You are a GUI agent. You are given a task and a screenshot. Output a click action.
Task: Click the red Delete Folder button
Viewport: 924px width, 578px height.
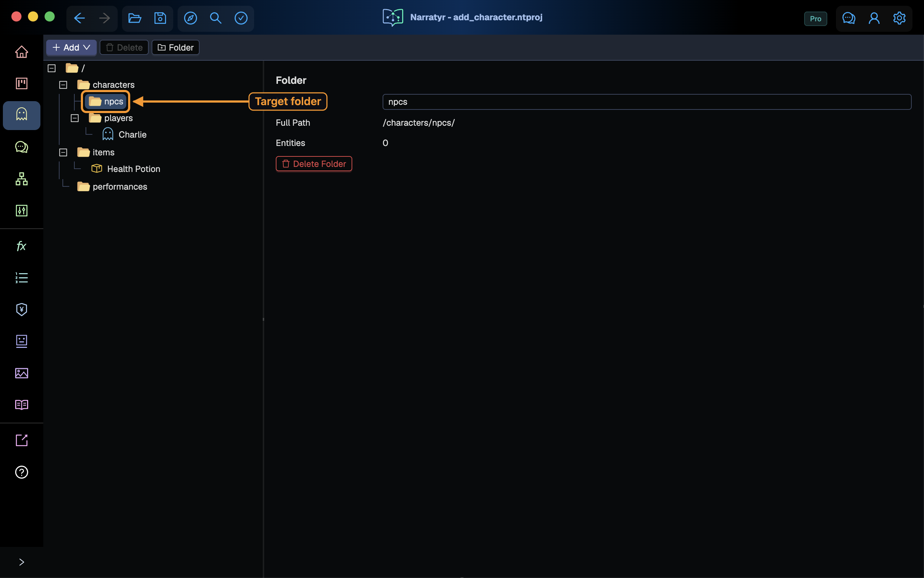314,164
